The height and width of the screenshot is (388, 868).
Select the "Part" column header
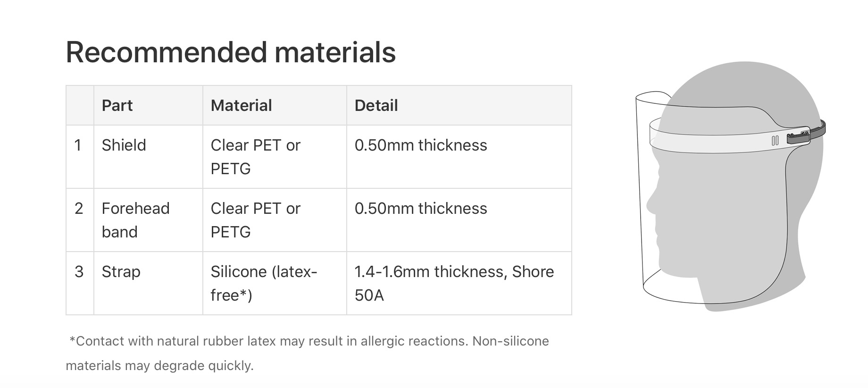coord(117,105)
